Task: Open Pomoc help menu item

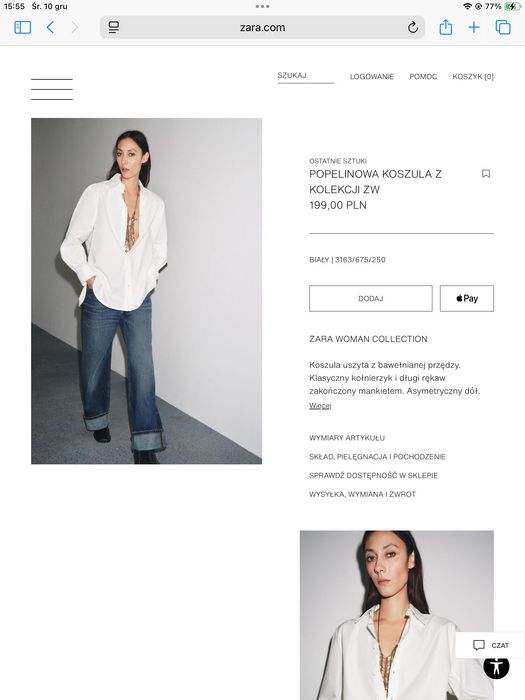Action: (423, 77)
